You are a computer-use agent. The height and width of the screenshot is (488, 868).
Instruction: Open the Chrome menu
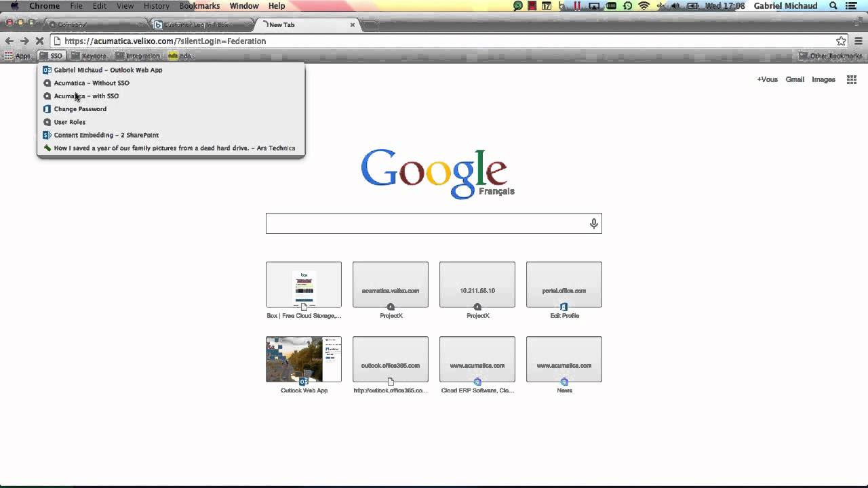pyautogui.click(x=44, y=6)
